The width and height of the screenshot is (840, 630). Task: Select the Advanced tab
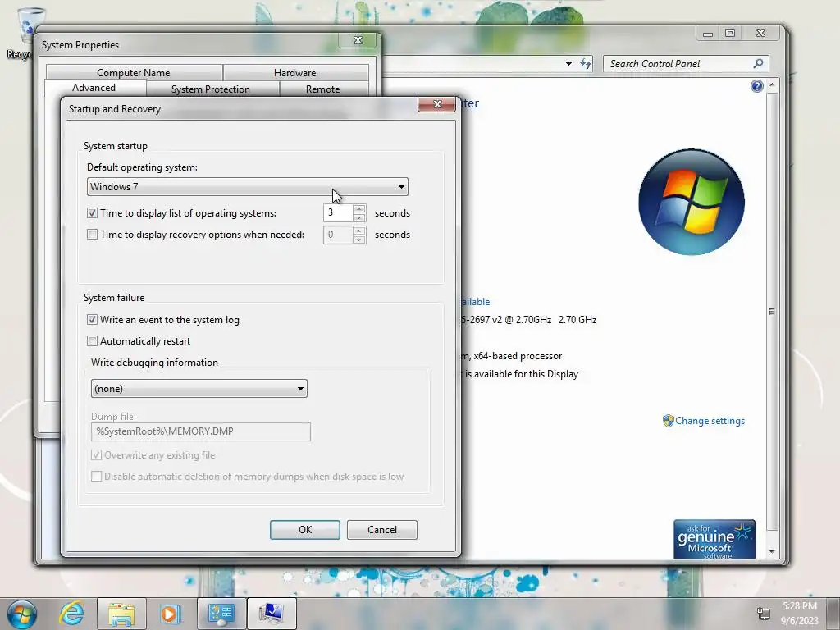[x=94, y=88]
